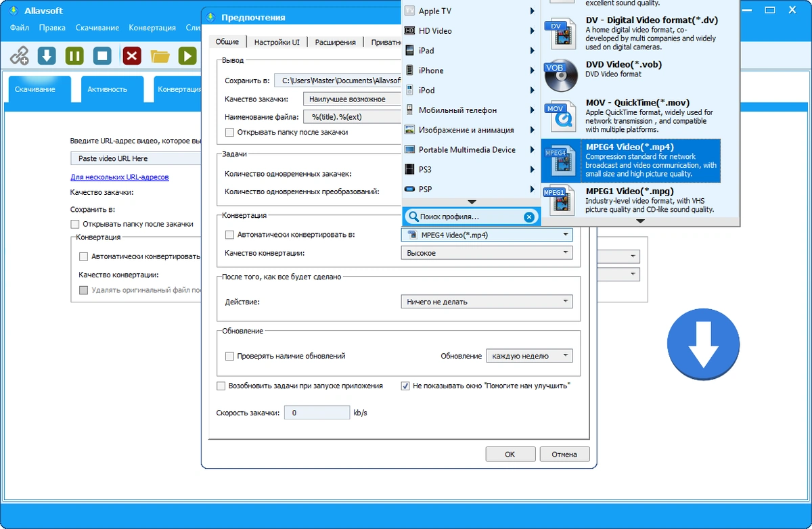
Task: Click the paste URL chain-link icon
Action: 20,55
